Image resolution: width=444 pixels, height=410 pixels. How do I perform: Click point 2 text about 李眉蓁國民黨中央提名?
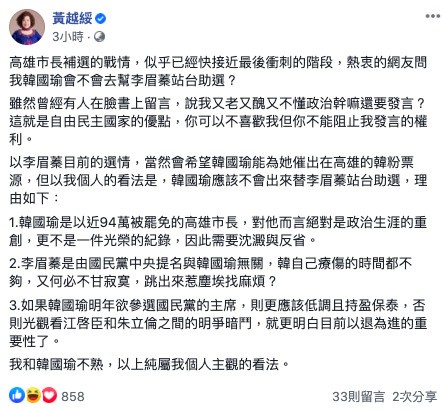[x=211, y=272]
